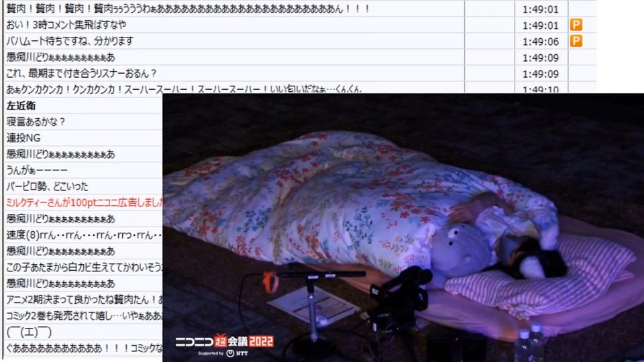The height and width of the screenshot is (362, 644).
Task: Click the live video of the sleeping futon
Action: coord(403,228)
